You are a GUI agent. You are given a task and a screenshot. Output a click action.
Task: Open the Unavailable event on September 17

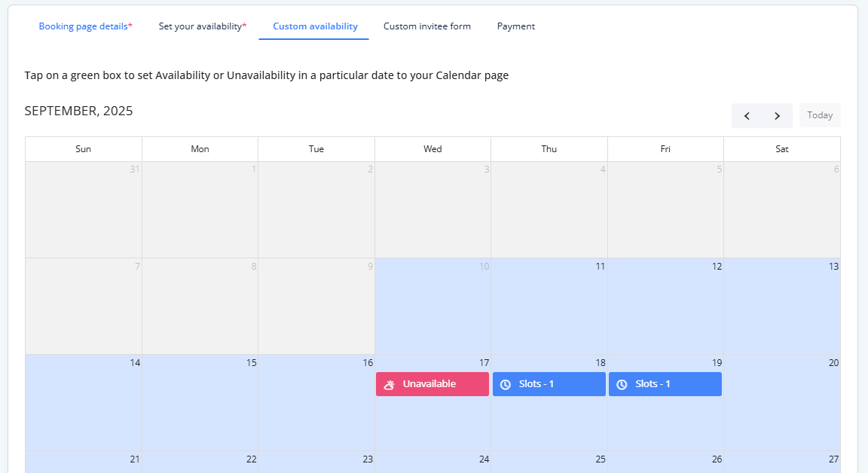(x=432, y=384)
